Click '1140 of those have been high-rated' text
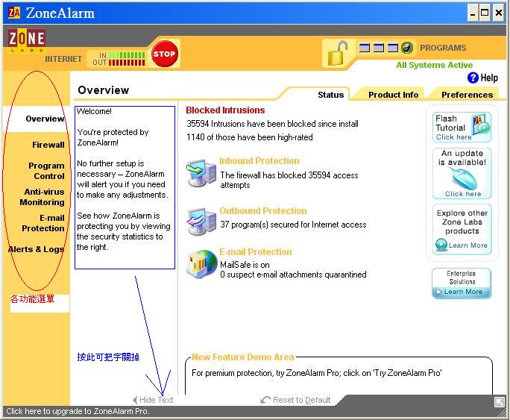The height and width of the screenshot is (420, 510). point(250,137)
